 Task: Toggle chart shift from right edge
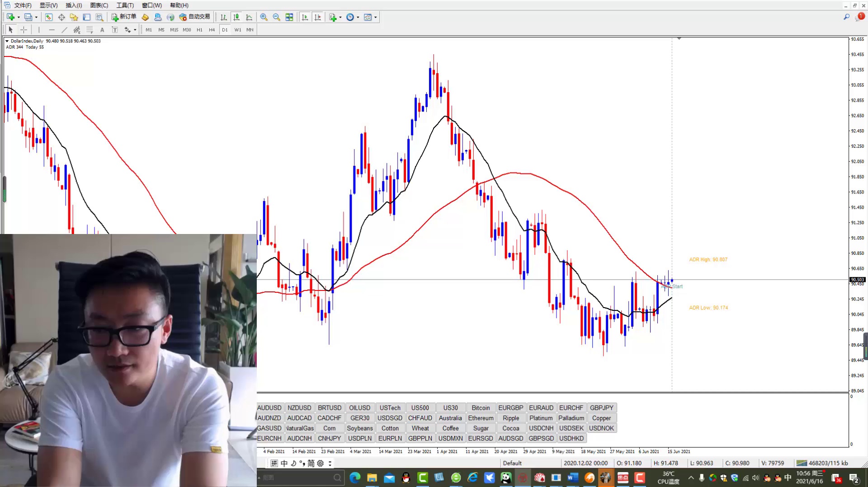318,17
